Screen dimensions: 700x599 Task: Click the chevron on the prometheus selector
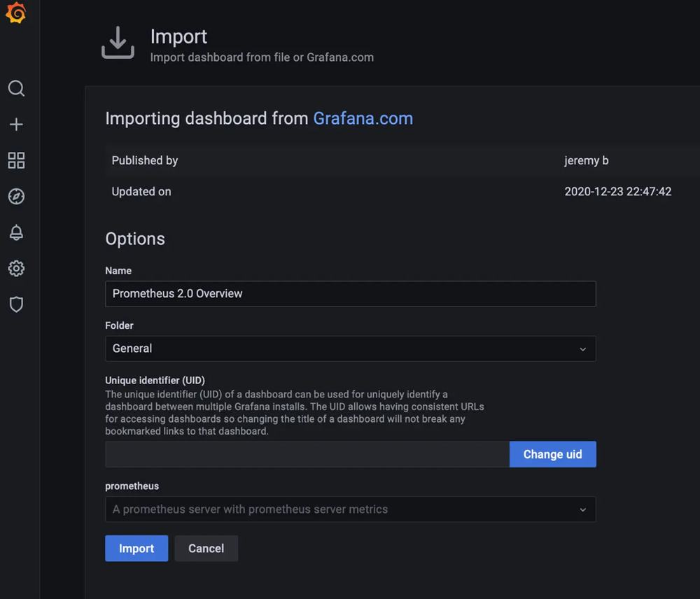[583, 509]
